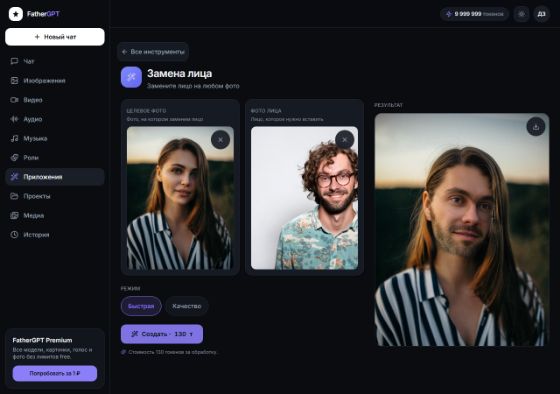Click the target photo of woman thumbnail
This screenshot has width=560, height=394.
coord(180,198)
